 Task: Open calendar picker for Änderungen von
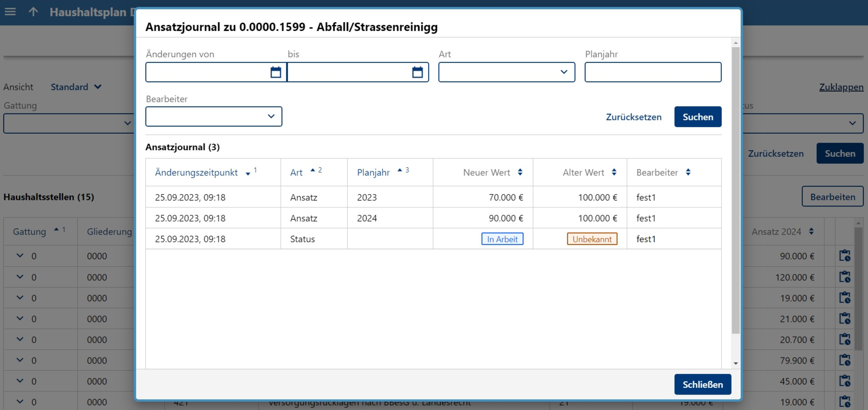(x=275, y=72)
